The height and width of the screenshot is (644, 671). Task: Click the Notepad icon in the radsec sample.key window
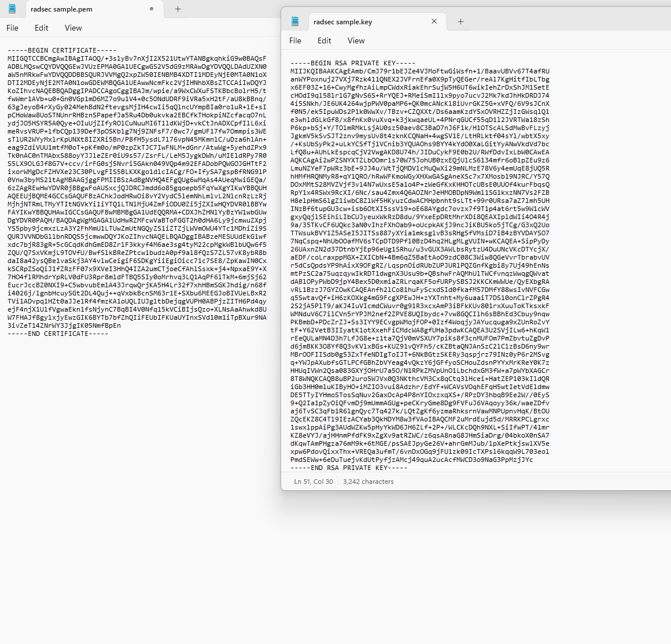pyautogui.click(x=295, y=21)
